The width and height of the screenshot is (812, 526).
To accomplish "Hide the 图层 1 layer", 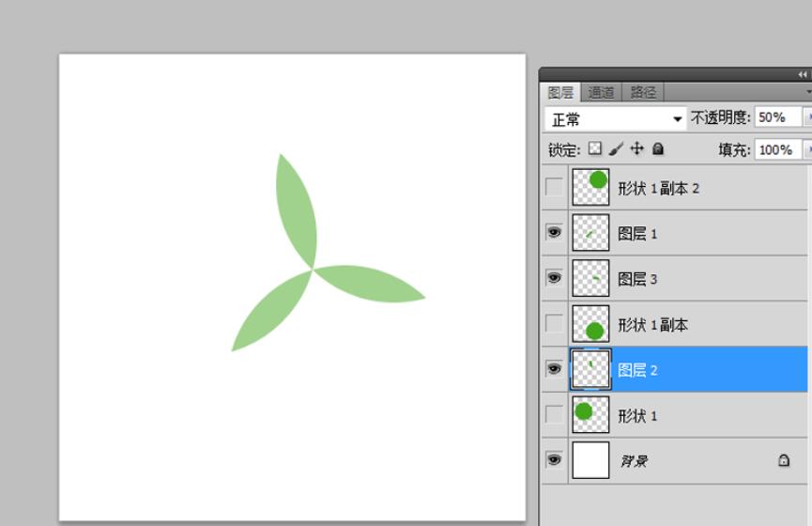I will click(x=555, y=232).
